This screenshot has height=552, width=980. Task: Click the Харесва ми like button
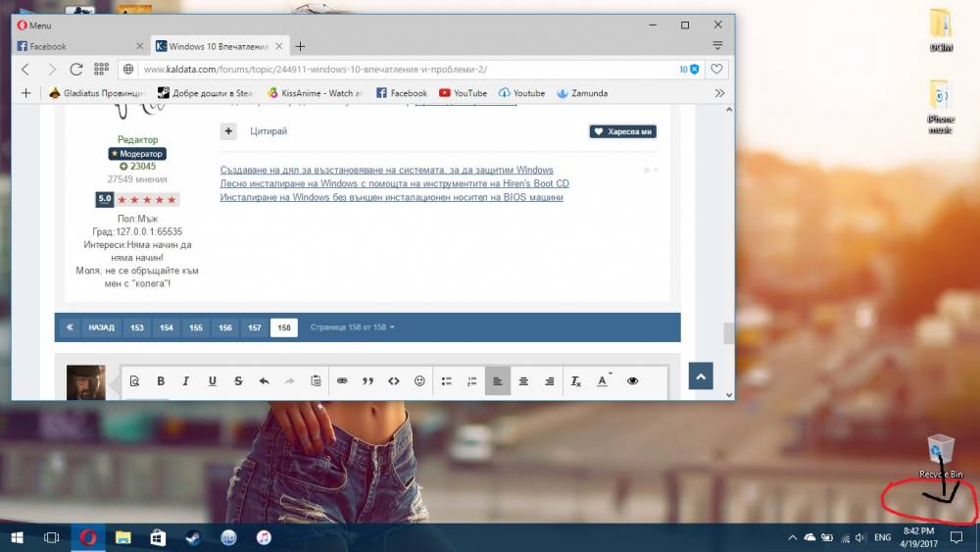pos(622,131)
